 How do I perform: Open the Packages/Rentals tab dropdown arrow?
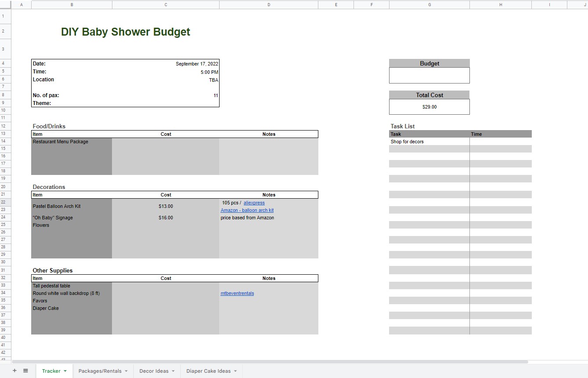click(126, 371)
